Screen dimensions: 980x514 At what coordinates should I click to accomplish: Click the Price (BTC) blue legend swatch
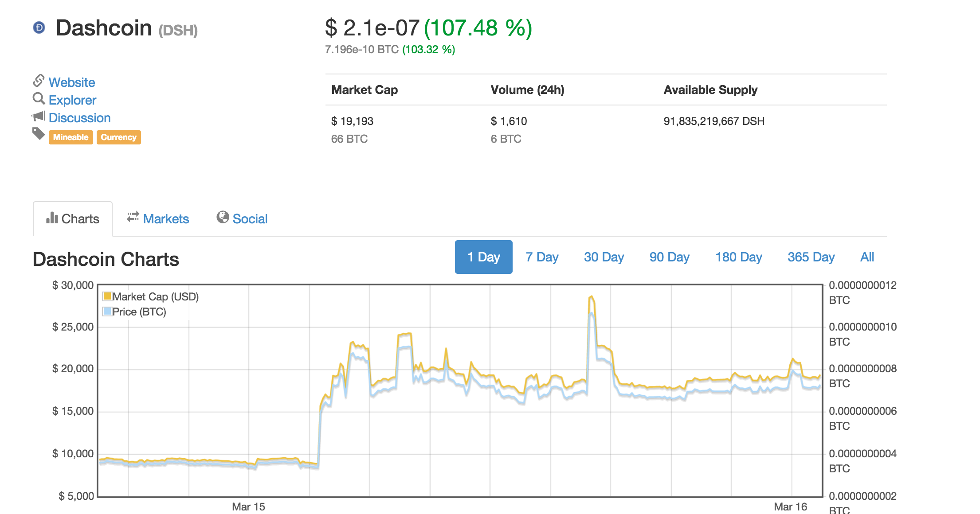(107, 311)
